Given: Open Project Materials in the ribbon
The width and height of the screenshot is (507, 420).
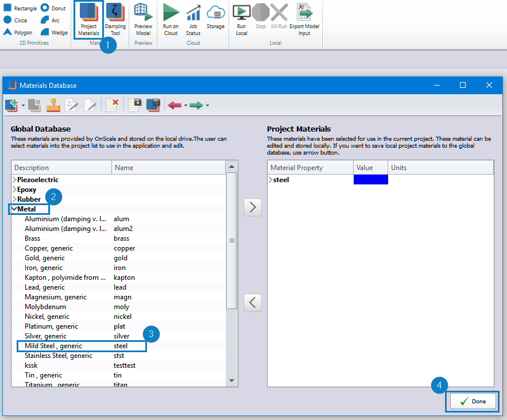Looking at the screenshot, I should pyautogui.click(x=88, y=20).
